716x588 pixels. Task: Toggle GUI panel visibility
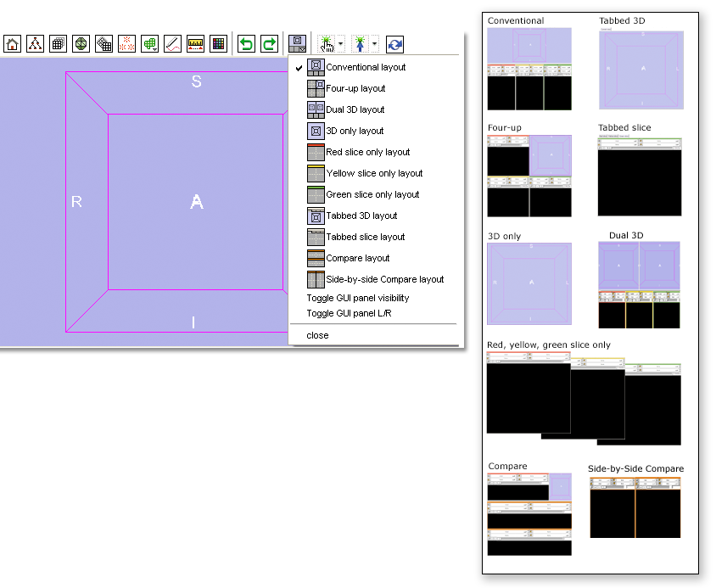point(357,298)
